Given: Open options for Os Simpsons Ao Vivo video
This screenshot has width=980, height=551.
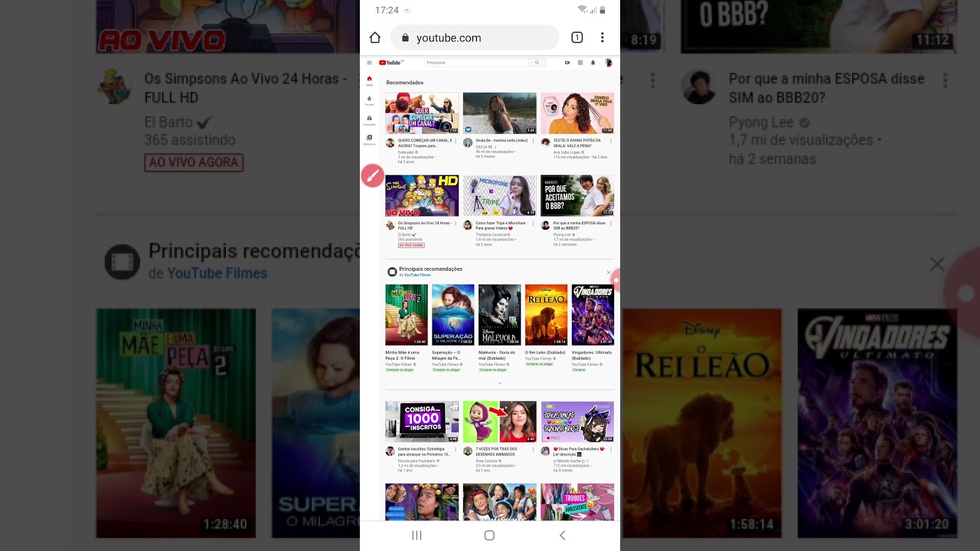Looking at the screenshot, I should click(456, 224).
